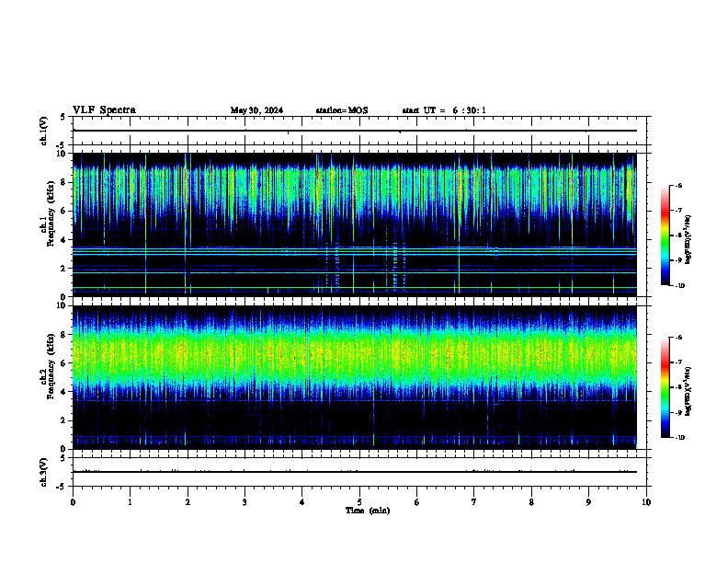
Task: Click the "Time (min)" x-axis label
Action: click(x=368, y=511)
